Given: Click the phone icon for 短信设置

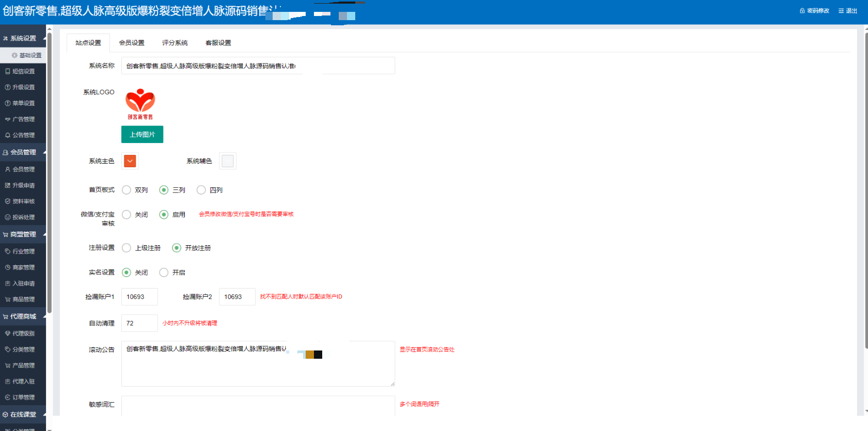Looking at the screenshot, I should tap(8, 71).
